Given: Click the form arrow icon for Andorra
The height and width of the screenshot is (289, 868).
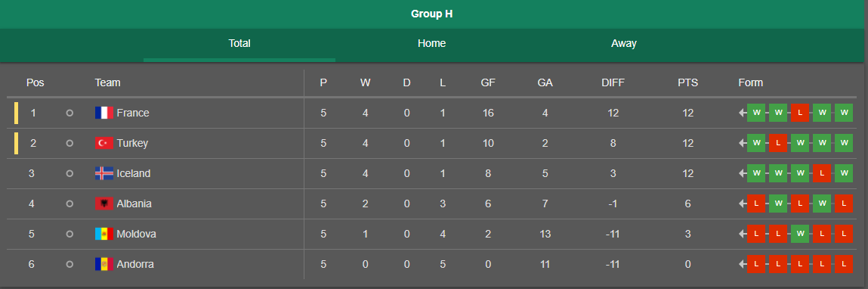Looking at the screenshot, I should tap(743, 264).
